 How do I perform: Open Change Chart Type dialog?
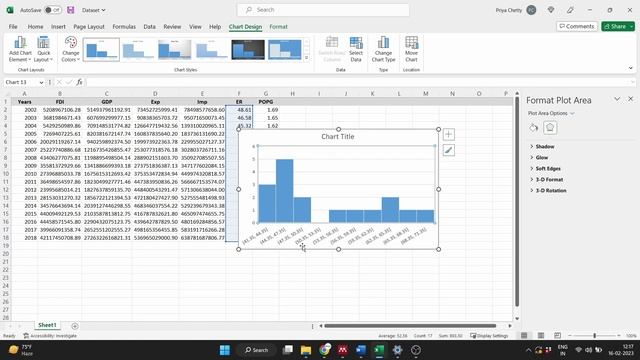[x=383, y=49]
